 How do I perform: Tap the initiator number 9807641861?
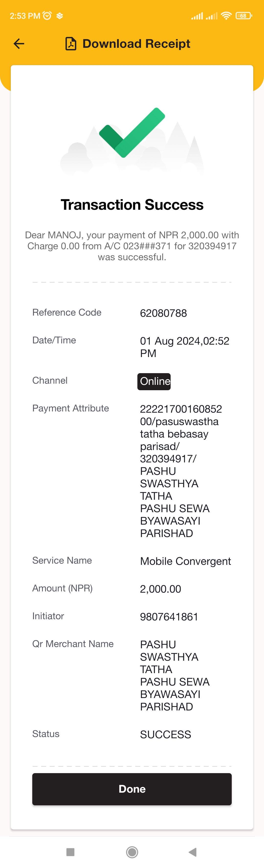coord(169,617)
